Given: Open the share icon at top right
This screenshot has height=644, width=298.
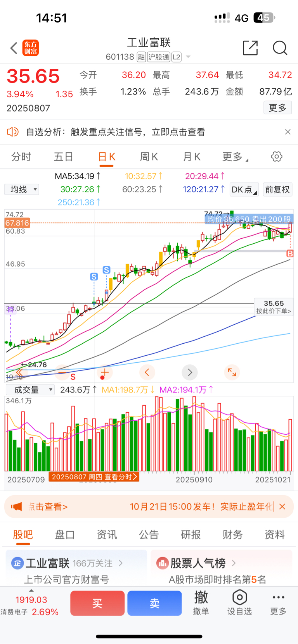Looking at the screenshot, I should pos(250,48).
